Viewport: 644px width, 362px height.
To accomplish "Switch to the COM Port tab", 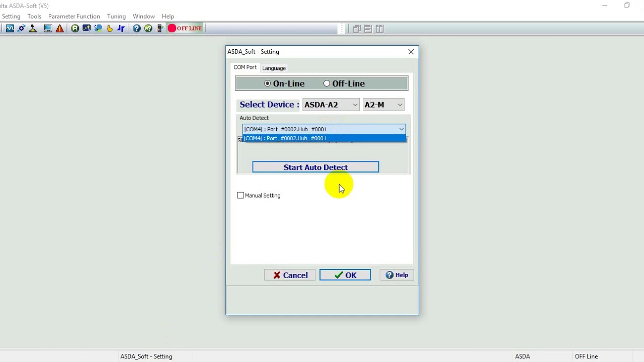I will tap(245, 67).
